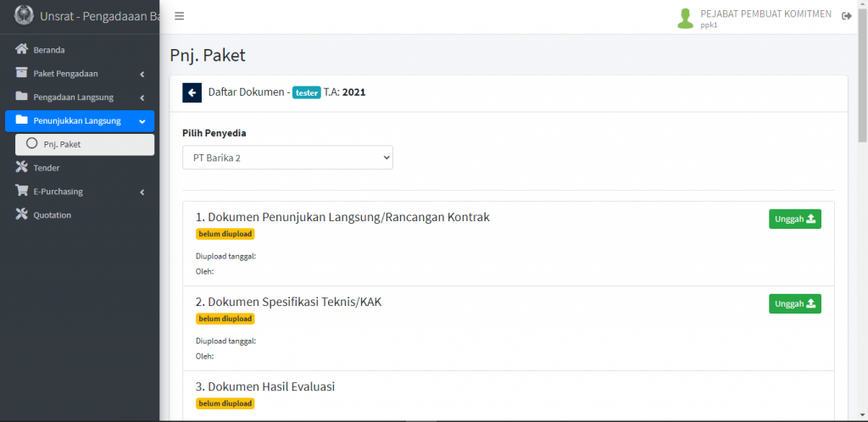Image resolution: width=868 pixels, height=422 pixels.
Task: Click the Beranda home icon
Action: coord(22,50)
